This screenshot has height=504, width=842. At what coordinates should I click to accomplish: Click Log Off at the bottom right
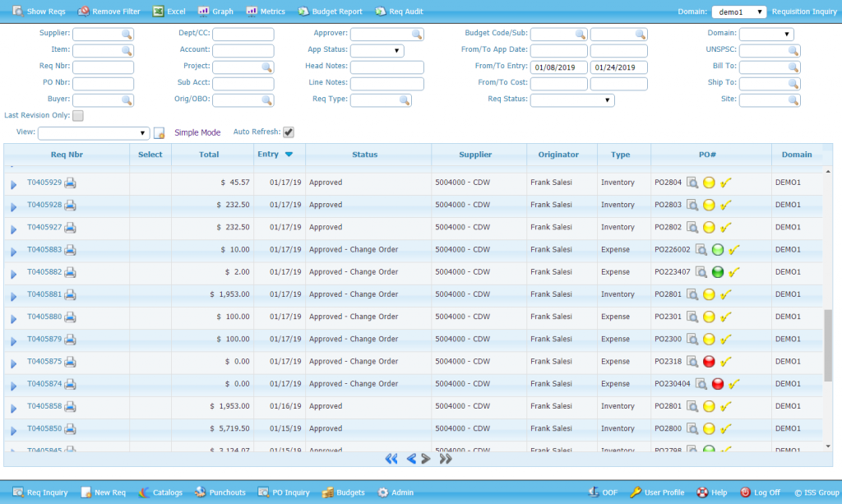click(761, 492)
